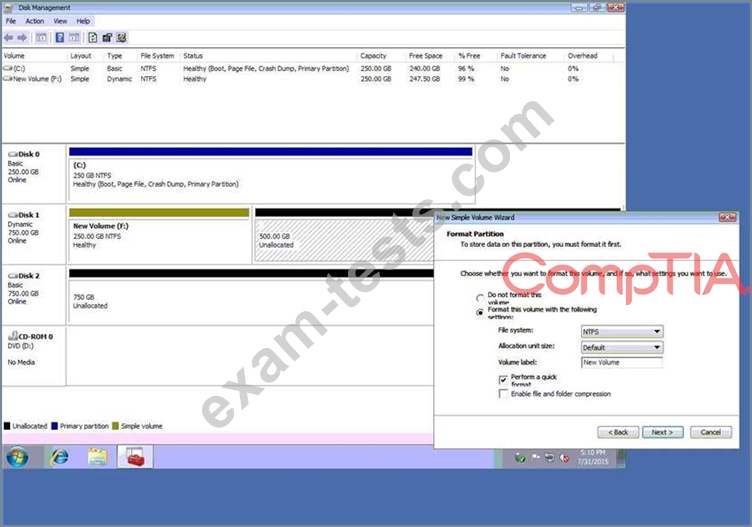
Task: Click the muted volume speaker tray icon
Action: [x=564, y=458]
